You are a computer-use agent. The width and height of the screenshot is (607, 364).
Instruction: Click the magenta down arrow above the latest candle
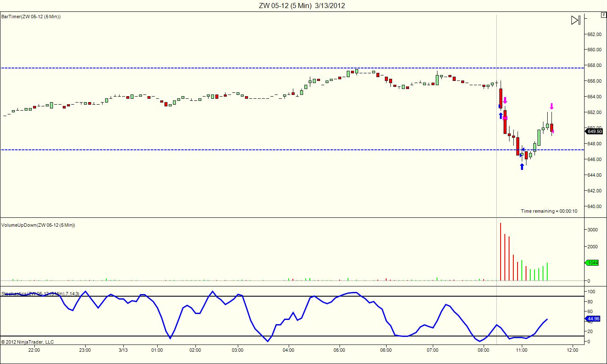click(x=551, y=106)
